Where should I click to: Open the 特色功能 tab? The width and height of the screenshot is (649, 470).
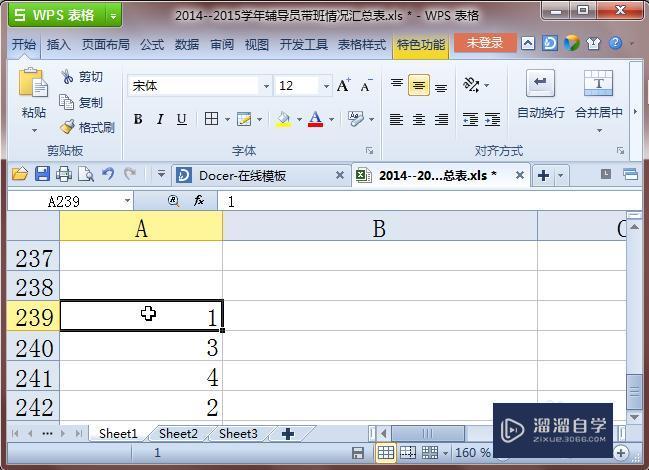(421, 44)
